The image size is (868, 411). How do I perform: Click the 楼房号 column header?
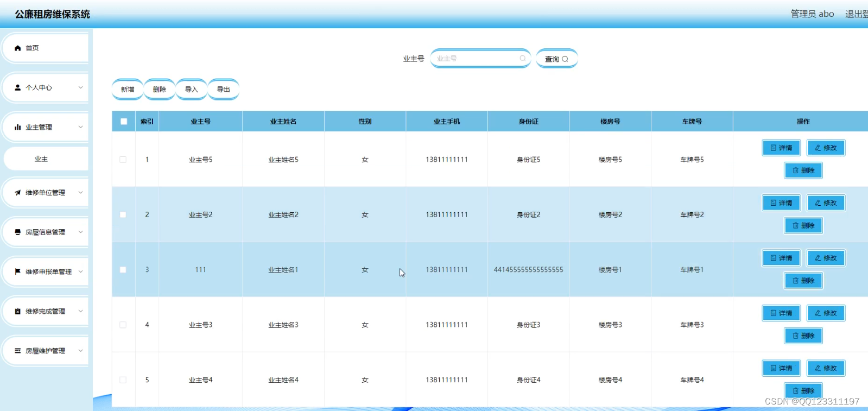[610, 122]
